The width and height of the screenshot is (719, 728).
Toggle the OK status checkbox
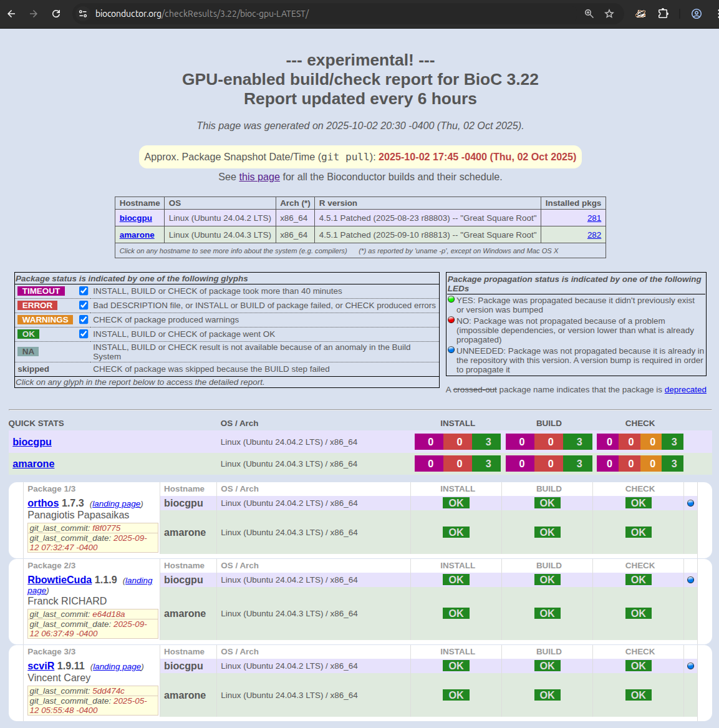click(x=84, y=334)
